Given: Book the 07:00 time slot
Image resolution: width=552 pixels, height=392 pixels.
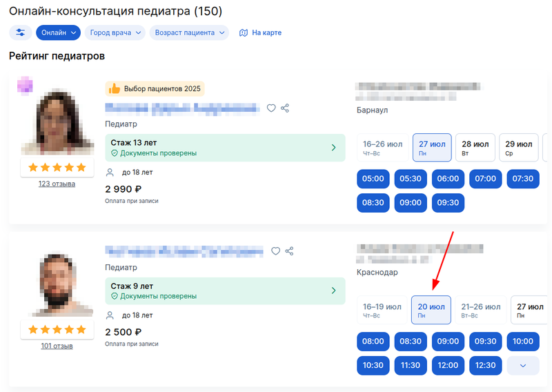Looking at the screenshot, I should (x=486, y=179).
